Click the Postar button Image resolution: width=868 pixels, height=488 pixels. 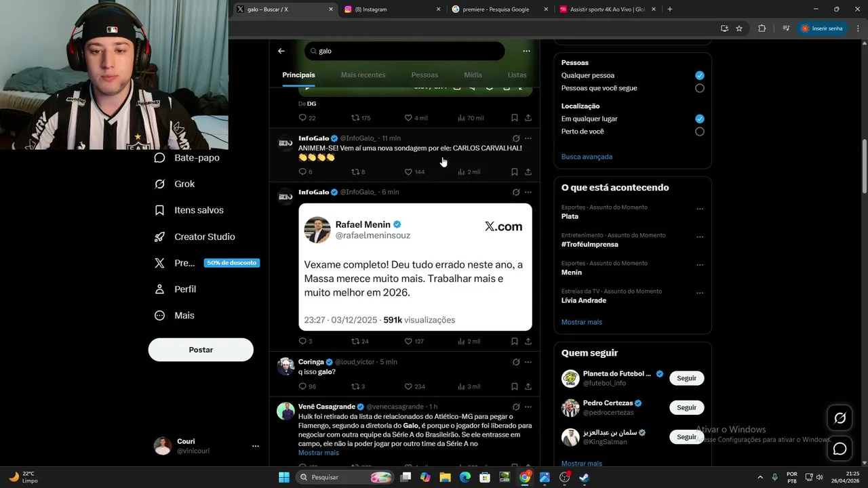[201, 350]
